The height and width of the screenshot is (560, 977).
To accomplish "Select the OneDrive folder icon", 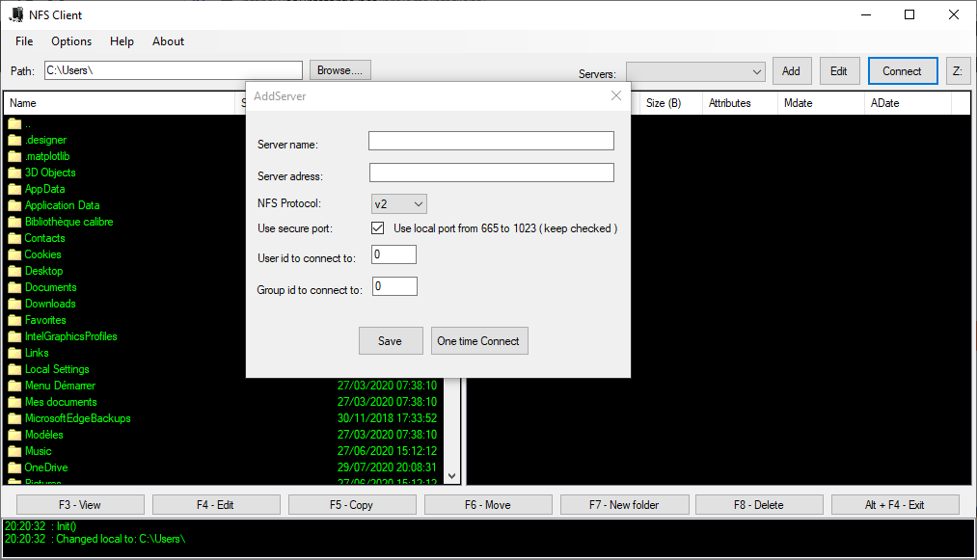I will (14, 467).
